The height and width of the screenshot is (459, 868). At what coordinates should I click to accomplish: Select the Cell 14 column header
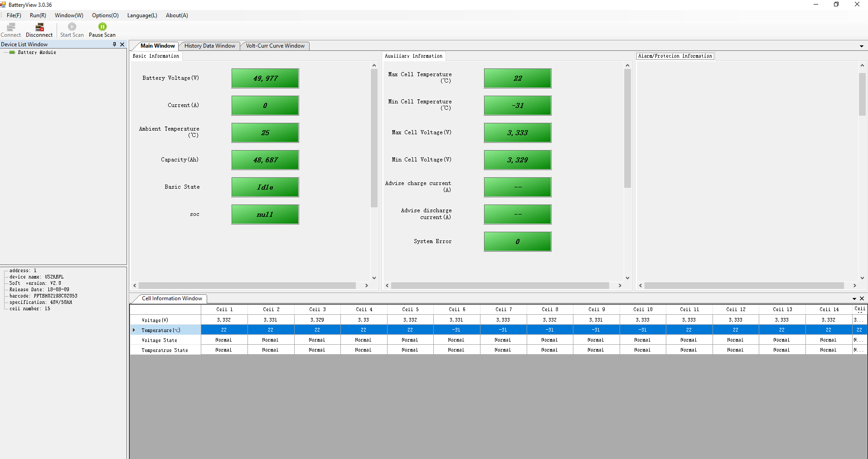[x=829, y=309]
